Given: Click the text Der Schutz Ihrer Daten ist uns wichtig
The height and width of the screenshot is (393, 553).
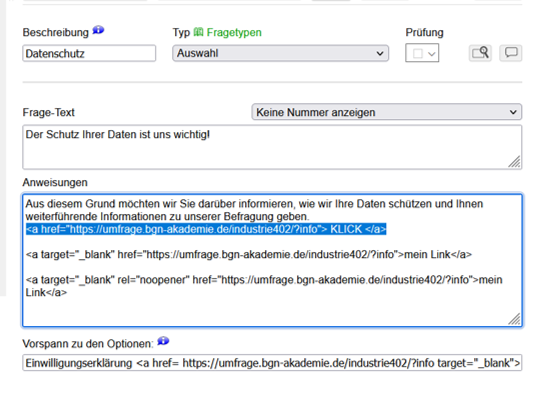Looking at the screenshot, I should click(117, 134).
